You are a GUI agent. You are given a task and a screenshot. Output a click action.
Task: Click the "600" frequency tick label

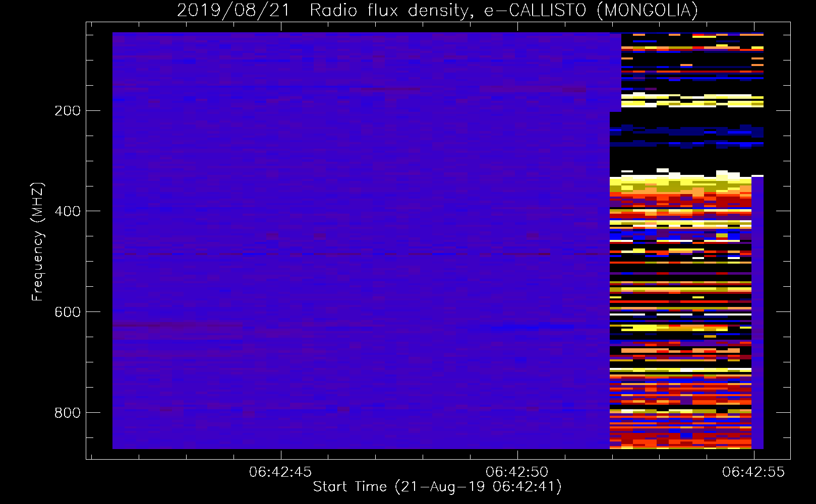click(x=68, y=312)
